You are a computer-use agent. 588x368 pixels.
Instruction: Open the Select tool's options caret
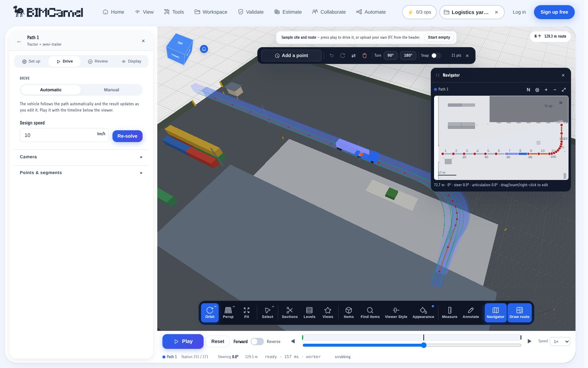coord(273,307)
